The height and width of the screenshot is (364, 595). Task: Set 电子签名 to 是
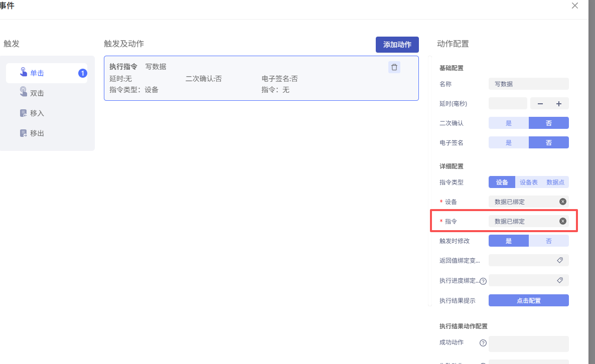tap(508, 142)
